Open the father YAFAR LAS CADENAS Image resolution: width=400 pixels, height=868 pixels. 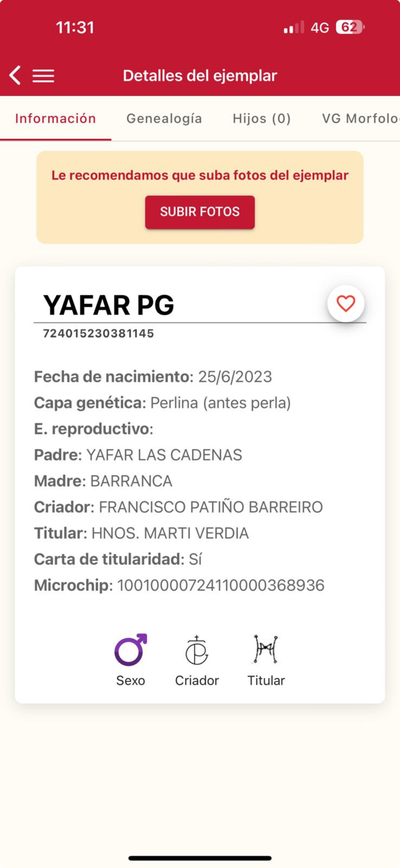[164, 455]
